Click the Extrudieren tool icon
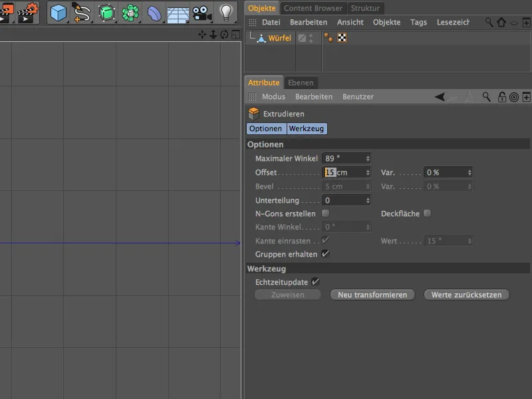 (253, 114)
